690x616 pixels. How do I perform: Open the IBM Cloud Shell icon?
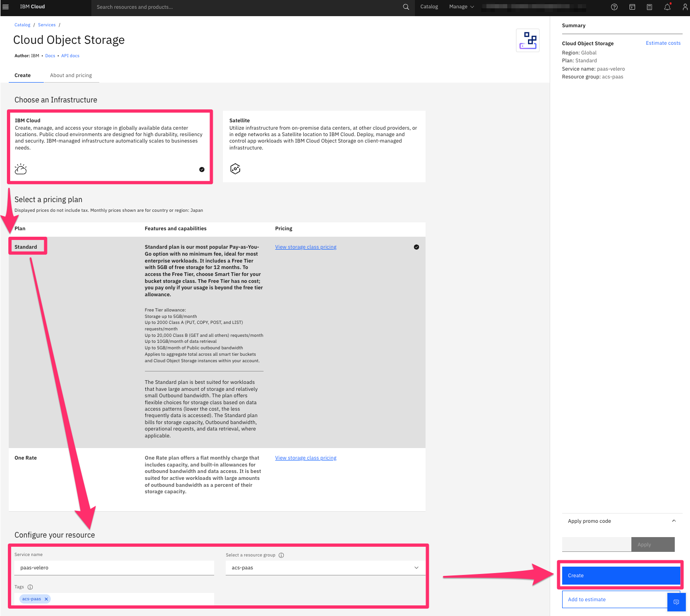[x=632, y=7]
